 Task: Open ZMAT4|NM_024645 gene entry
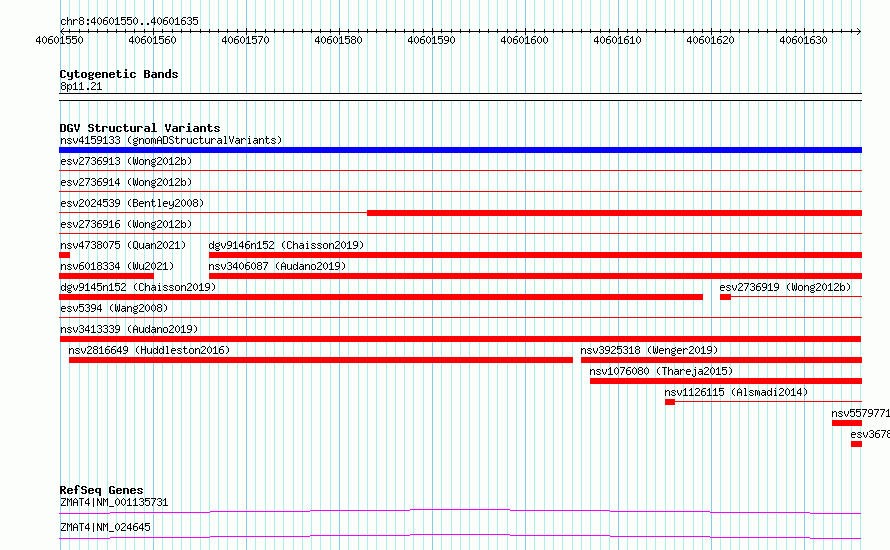[105, 527]
